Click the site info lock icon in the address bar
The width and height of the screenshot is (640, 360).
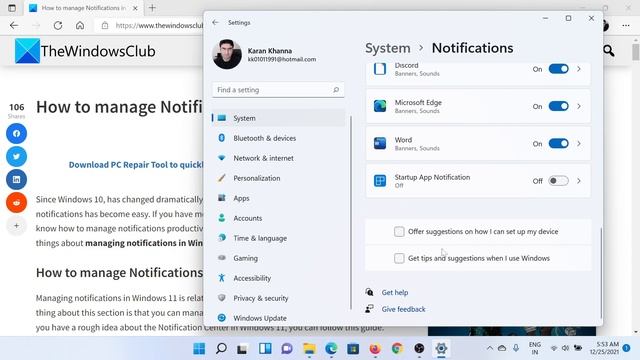(105, 25)
